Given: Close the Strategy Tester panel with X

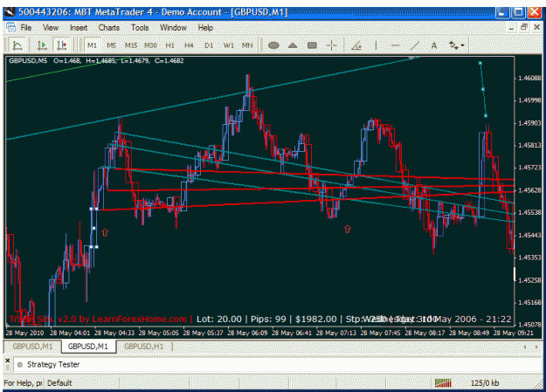Looking at the screenshot, I should coord(7,361).
